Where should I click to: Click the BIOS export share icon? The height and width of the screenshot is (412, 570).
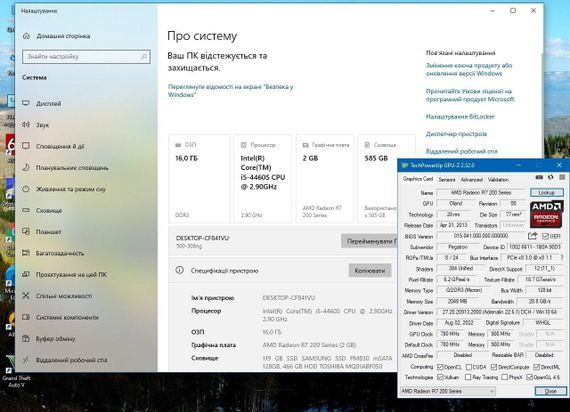[532, 236]
